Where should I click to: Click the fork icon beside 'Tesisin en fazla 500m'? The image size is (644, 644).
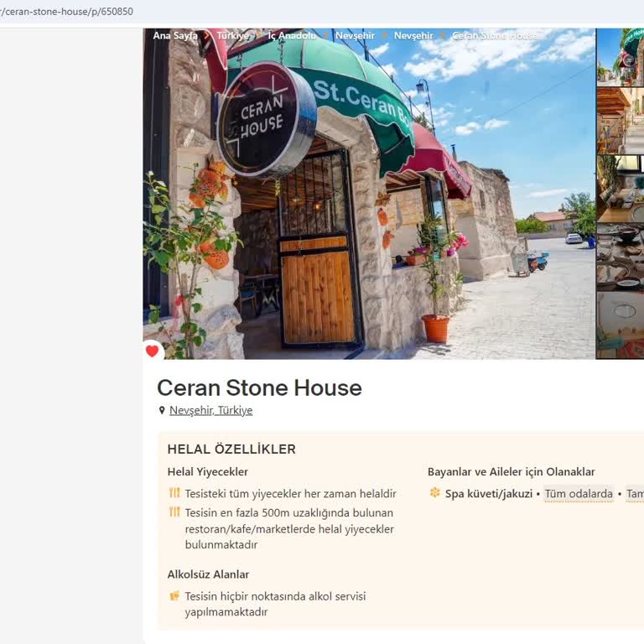tap(174, 512)
